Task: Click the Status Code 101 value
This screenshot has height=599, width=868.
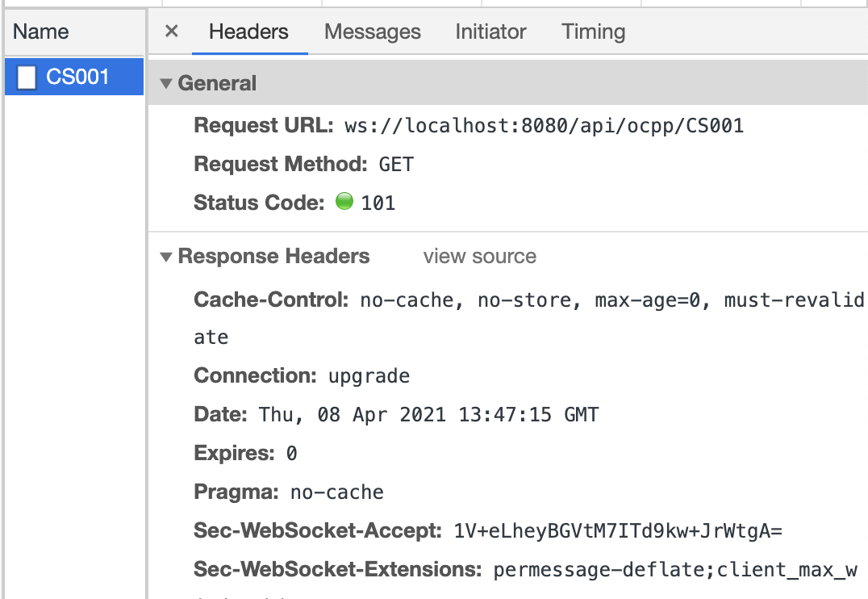Action: click(x=378, y=203)
